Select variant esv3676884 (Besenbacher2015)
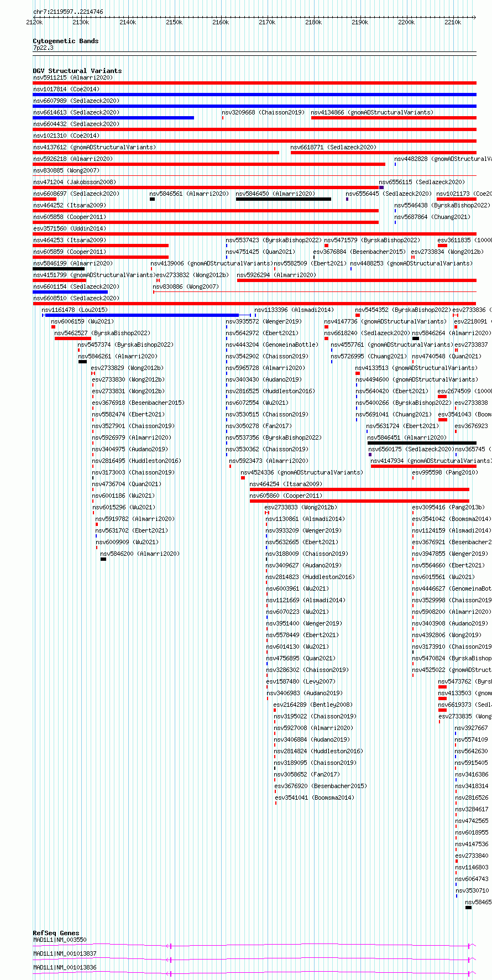 (359, 252)
